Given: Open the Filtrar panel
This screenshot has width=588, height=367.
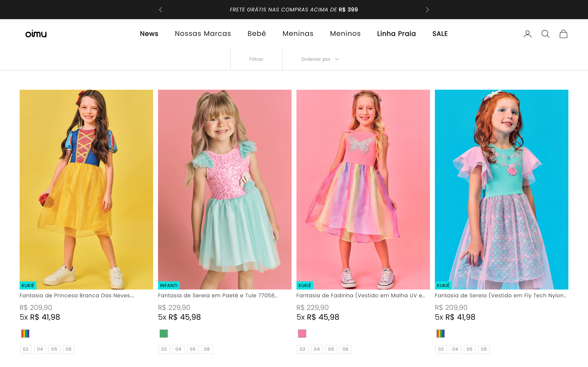Looking at the screenshot, I should click(256, 59).
